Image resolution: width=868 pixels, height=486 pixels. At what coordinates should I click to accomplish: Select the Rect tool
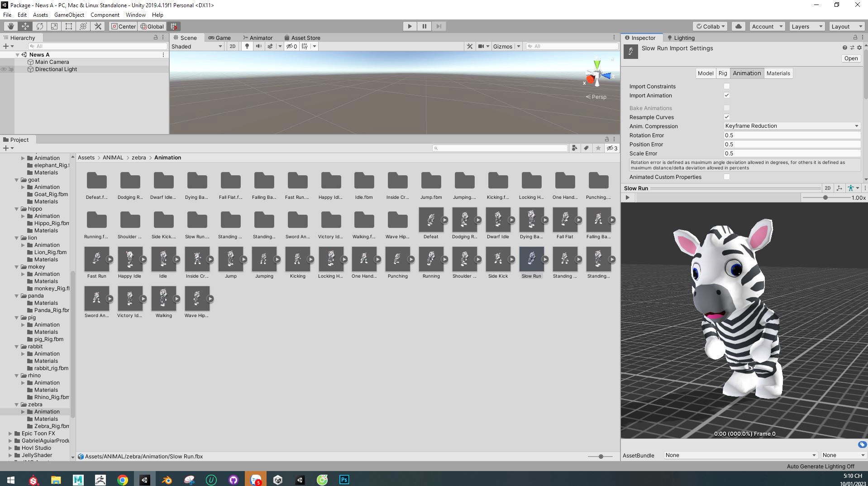tap(68, 26)
